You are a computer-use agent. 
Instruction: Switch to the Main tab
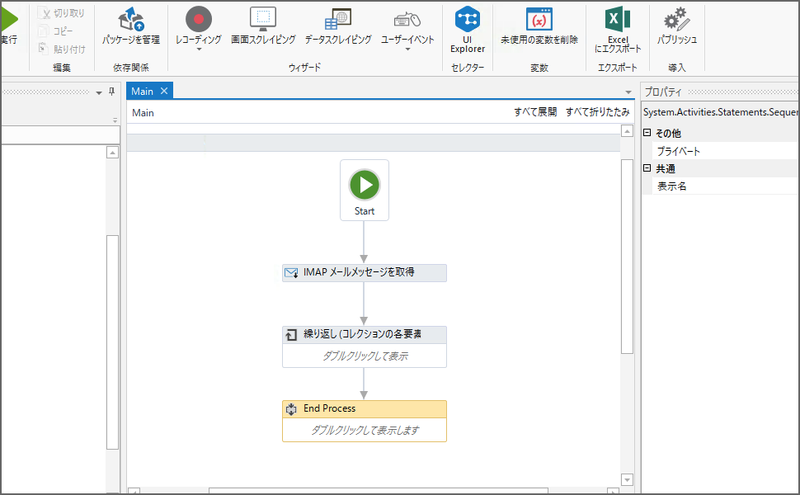tap(142, 91)
